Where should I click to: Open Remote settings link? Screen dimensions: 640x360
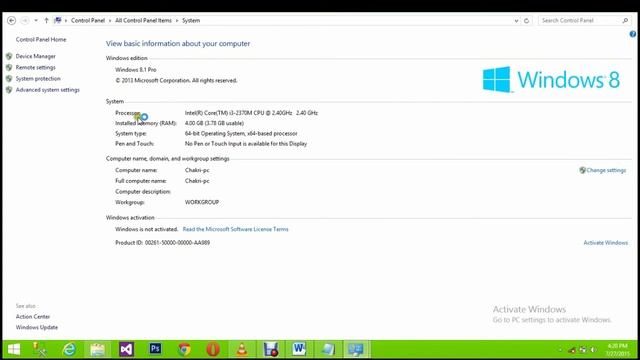tap(36, 67)
